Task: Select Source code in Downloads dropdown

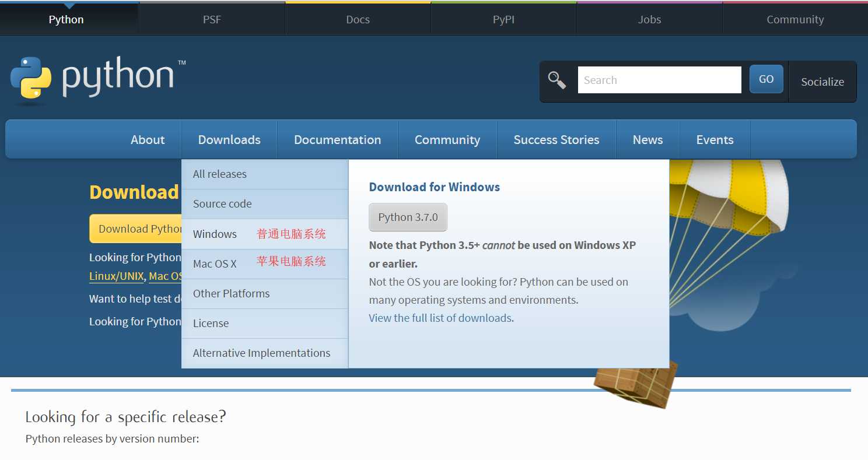Action: pos(265,203)
